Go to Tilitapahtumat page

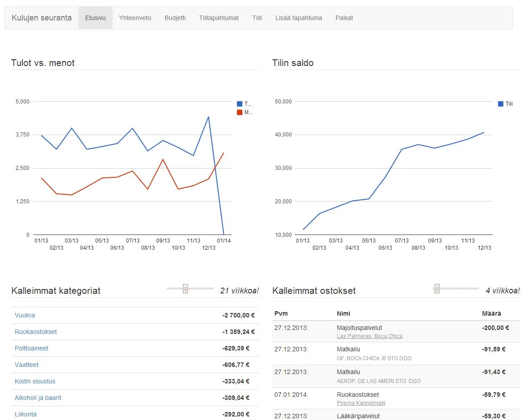[x=219, y=18]
